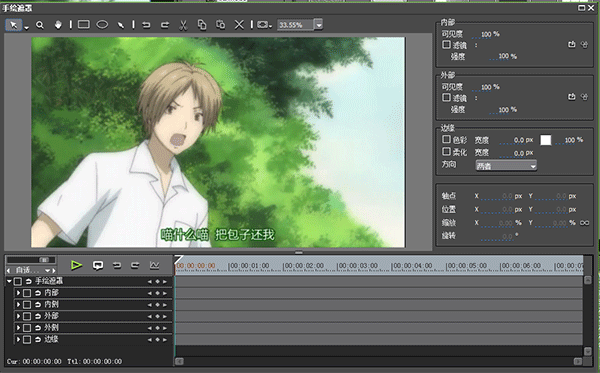Enable the 边缘 色彩 checkbox
600x373 pixels.
point(446,139)
